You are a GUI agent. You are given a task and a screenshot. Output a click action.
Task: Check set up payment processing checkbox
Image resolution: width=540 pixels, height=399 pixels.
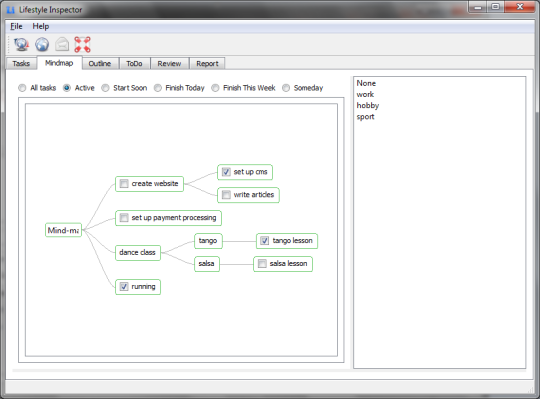point(124,218)
